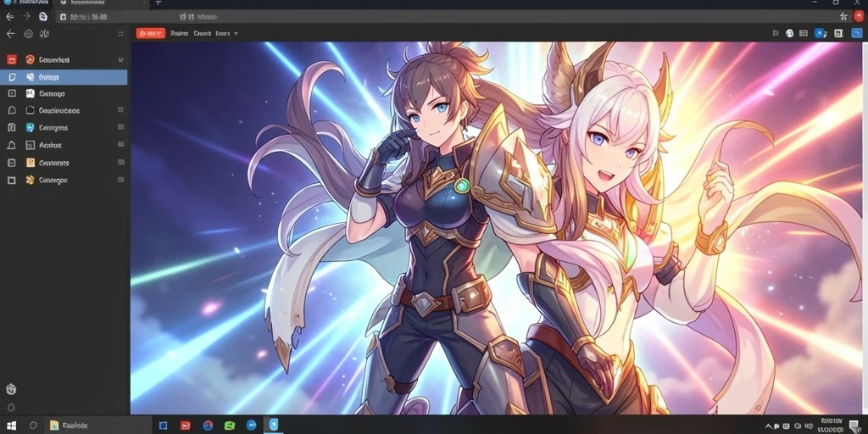Click the favorites star in the address bar
Screen dimensions: 868x434
(x=843, y=17)
